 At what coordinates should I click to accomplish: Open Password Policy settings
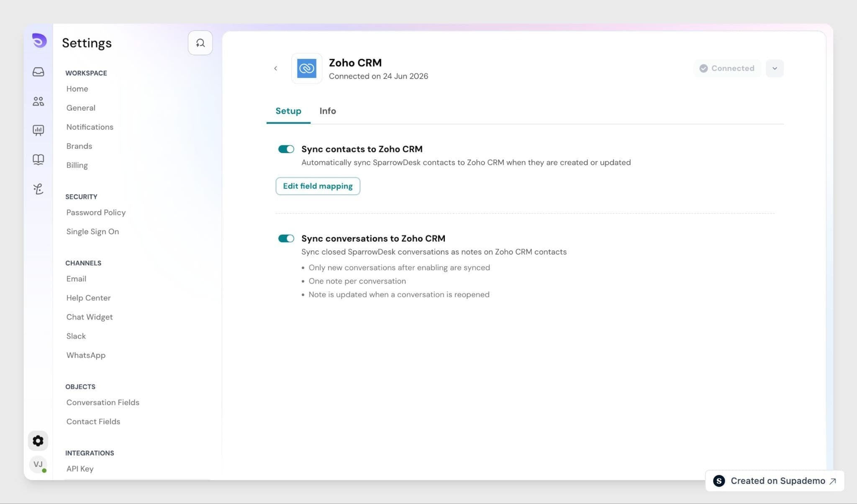tap(96, 212)
